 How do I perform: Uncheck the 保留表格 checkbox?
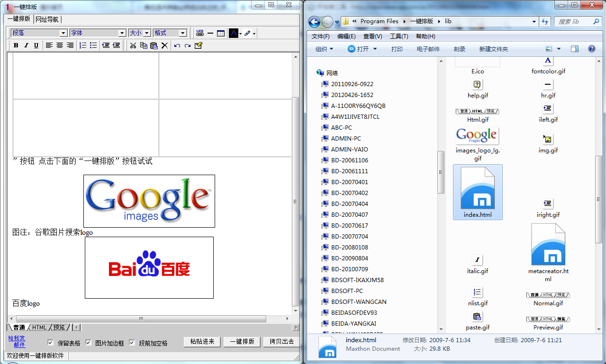click(x=51, y=343)
